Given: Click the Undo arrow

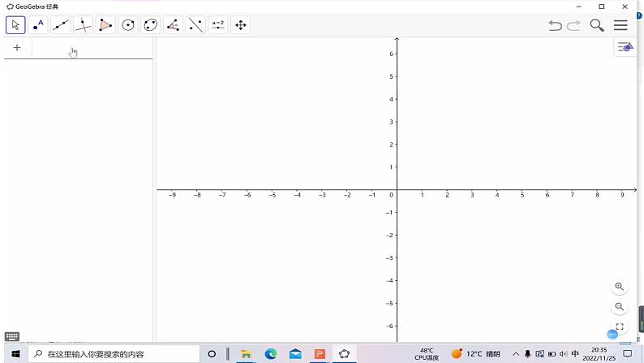Looking at the screenshot, I should (x=555, y=25).
